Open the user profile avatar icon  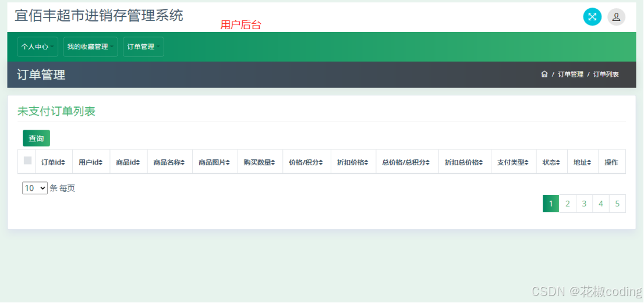pyautogui.click(x=616, y=17)
